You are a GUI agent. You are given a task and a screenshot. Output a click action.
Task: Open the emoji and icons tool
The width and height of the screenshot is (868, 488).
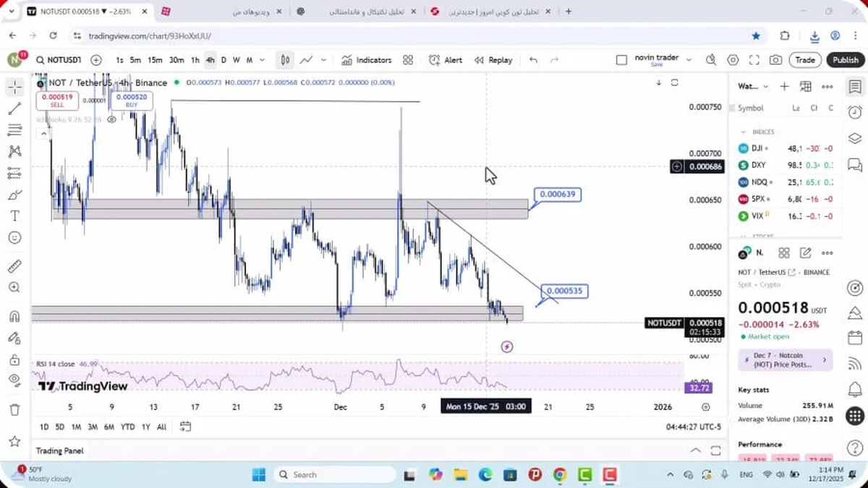[x=14, y=237]
